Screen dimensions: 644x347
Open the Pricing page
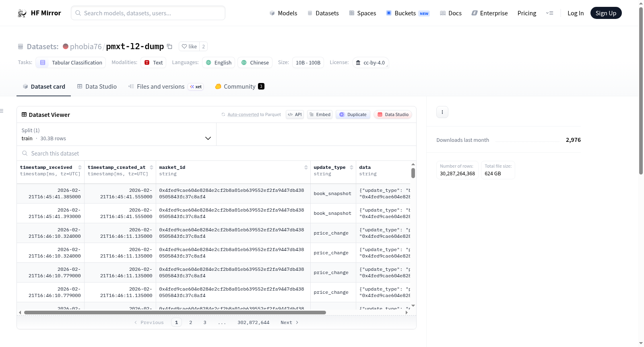[527, 13]
